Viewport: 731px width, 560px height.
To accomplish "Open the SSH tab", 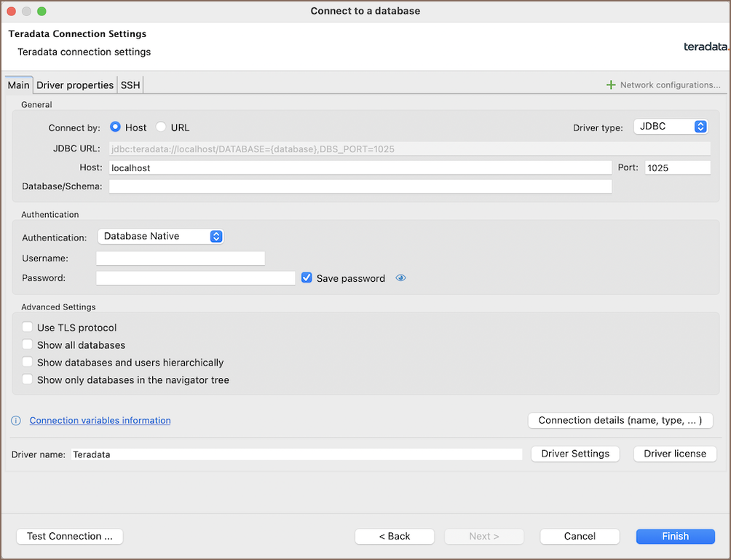I will (x=130, y=85).
